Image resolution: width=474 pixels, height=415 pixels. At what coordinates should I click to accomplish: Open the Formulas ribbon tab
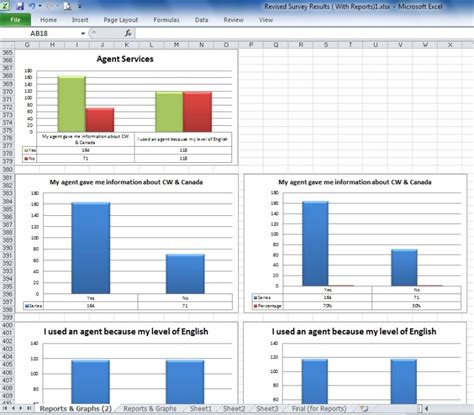click(166, 20)
